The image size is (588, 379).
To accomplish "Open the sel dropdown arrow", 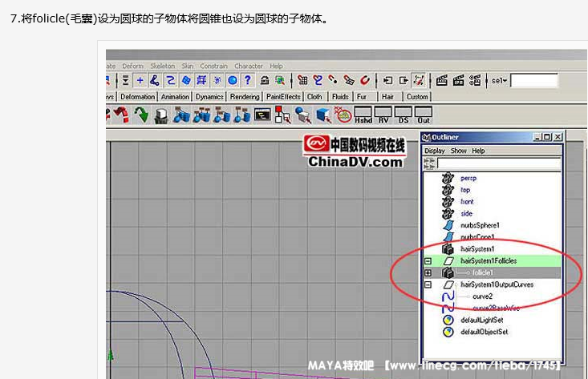I will [x=504, y=81].
